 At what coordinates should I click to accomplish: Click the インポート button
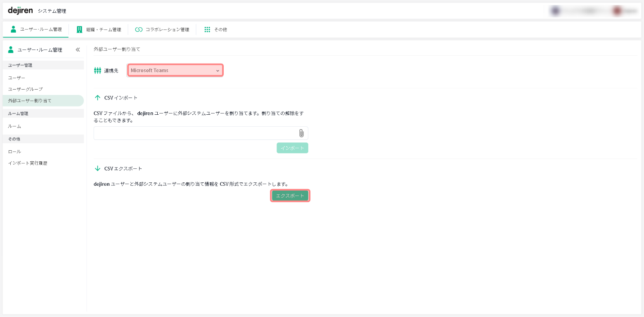pos(292,148)
